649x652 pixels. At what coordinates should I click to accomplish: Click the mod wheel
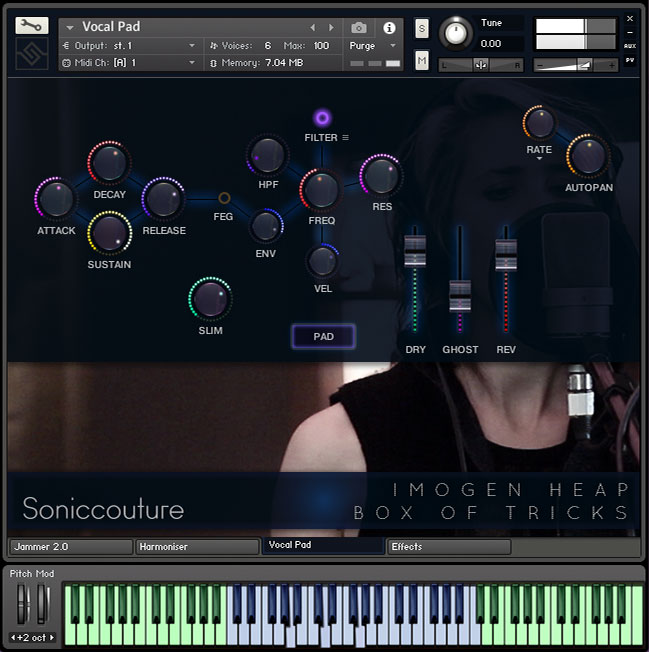[43, 604]
